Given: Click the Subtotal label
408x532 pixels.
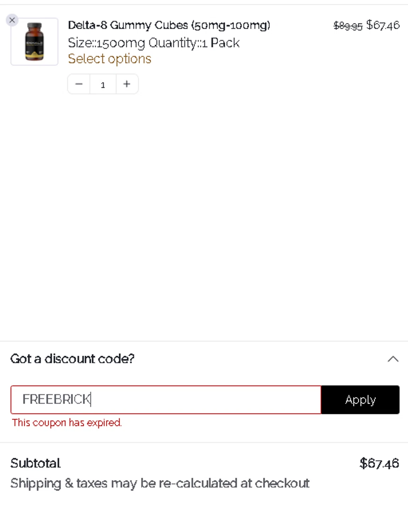Looking at the screenshot, I should [x=35, y=463].
